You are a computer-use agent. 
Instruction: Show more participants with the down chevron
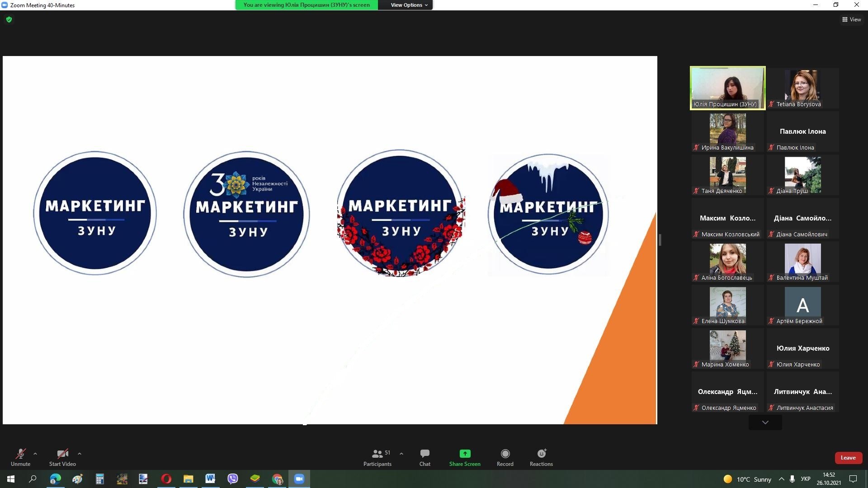pos(765,422)
